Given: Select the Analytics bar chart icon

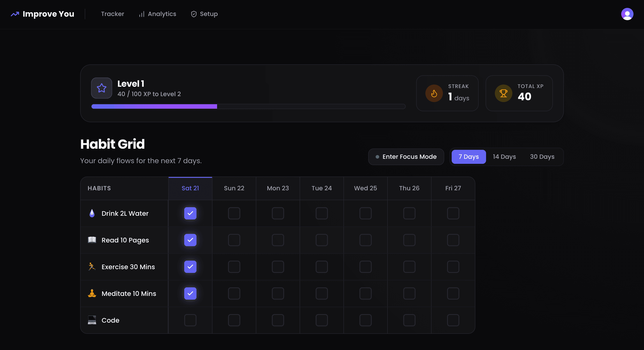Looking at the screenshot, I should click(x=141, y=14).
